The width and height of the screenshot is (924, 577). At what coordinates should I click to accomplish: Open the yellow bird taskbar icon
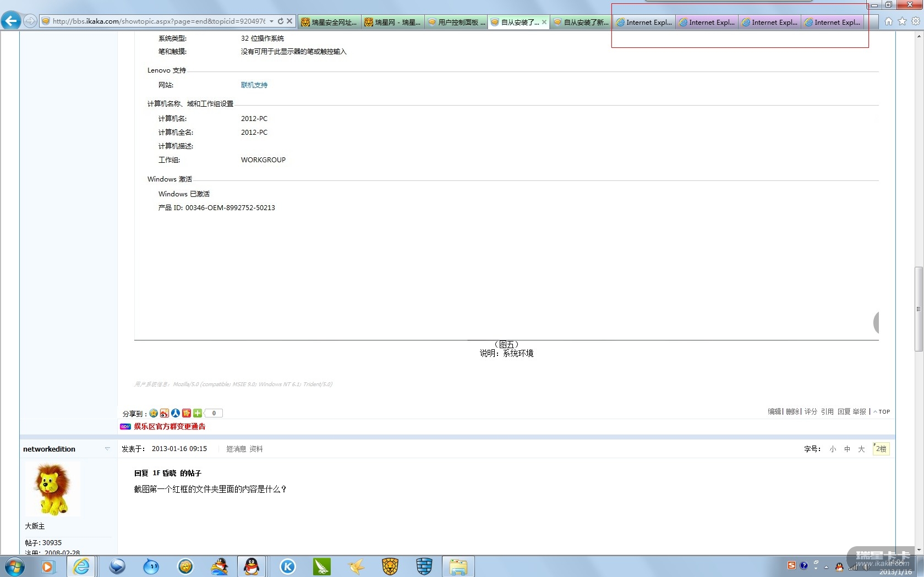click(356, 567)
